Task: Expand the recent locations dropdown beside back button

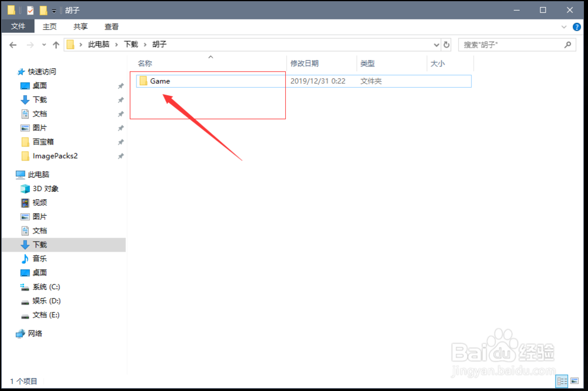Action: coord(44,44)
